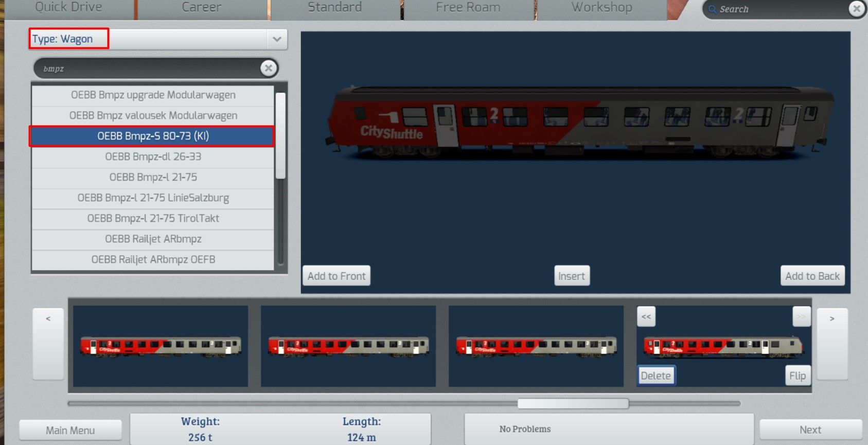Move selected wagon right with >> button

tap(801, 316)
